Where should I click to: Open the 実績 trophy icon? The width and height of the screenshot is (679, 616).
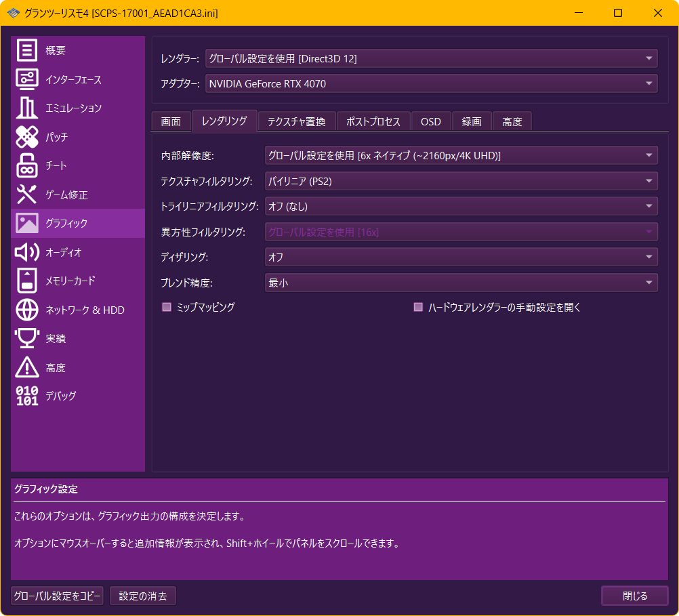click(27, 338)
